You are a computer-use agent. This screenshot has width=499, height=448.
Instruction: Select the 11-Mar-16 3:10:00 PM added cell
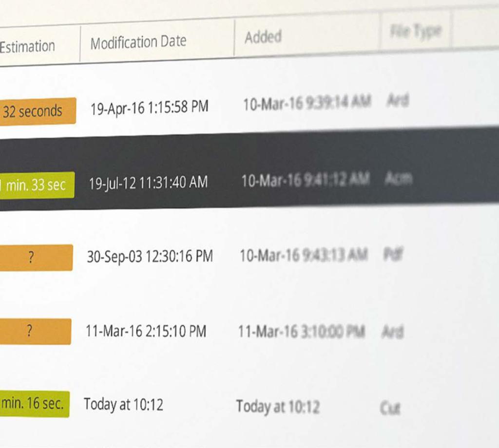(x=302, y=331)
